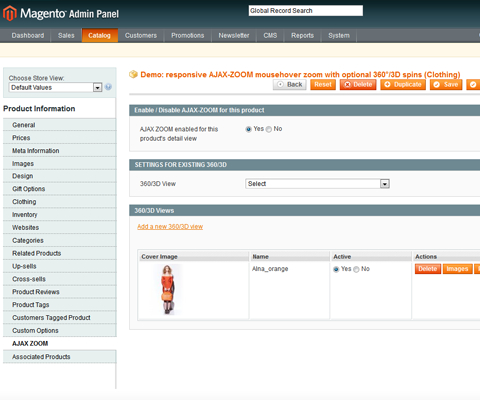This screenshot has height=400, width=480.
Task: Click the product box icon beside title
Action: (133, 74)
